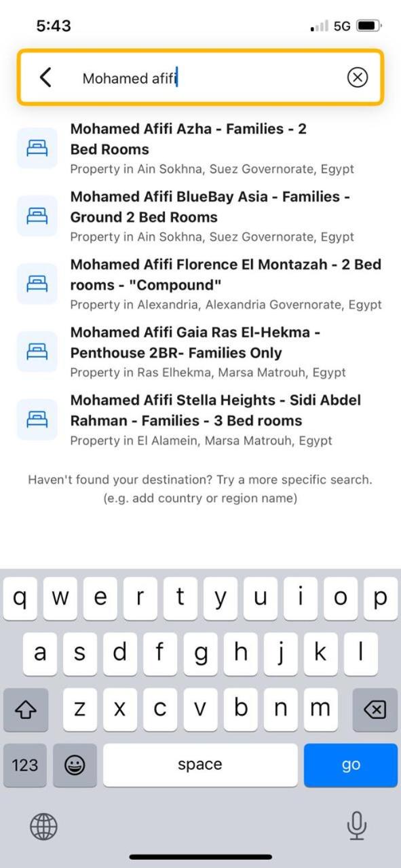This screenshot has width=401, height=868.
Task: Switch to the 123 numeric keyboard
Action: [25, 765]
